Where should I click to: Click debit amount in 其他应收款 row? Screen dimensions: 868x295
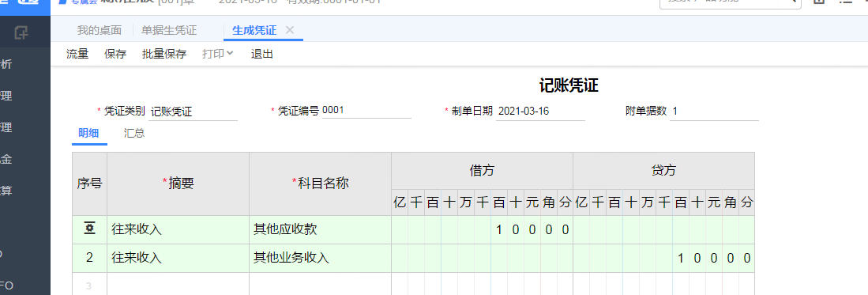pos(482,229)
